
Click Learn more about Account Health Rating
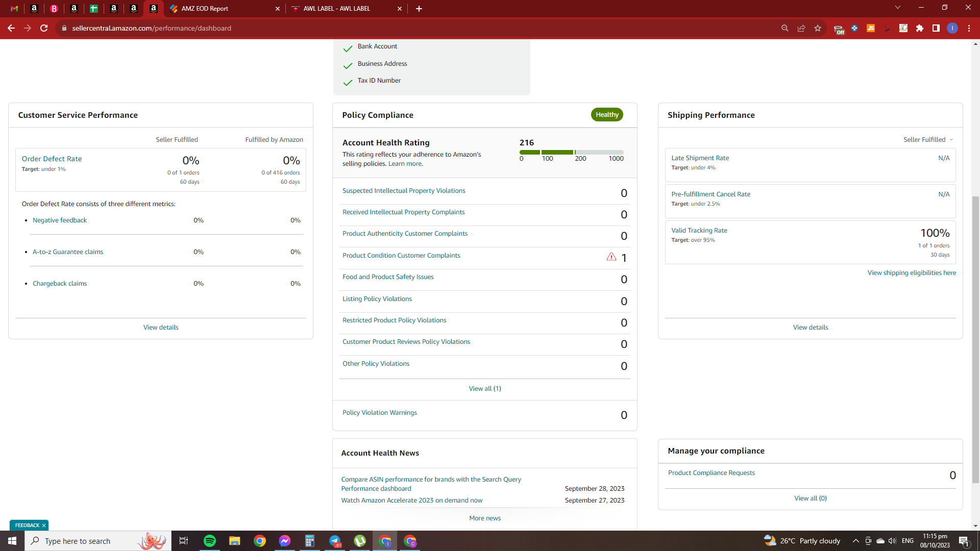405,163
